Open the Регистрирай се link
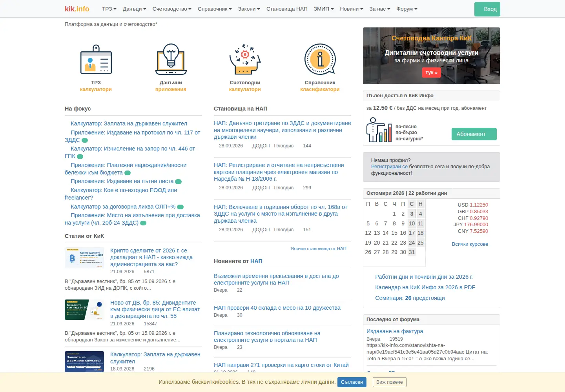565x392 pixels. click(x=389, y=167)
